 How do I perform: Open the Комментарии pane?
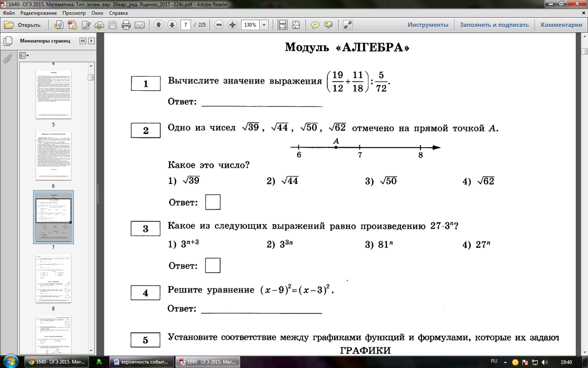point(561,25)
